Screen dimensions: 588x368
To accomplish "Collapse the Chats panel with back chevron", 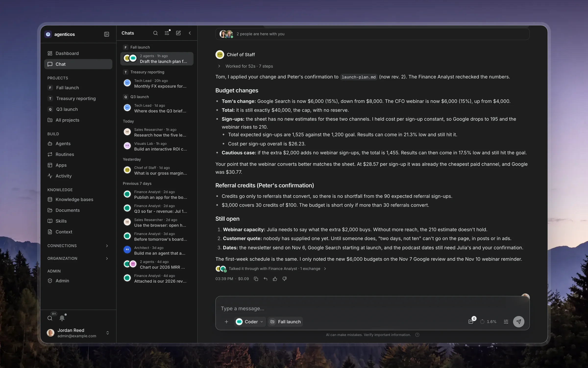I will (x=190, y=33).
